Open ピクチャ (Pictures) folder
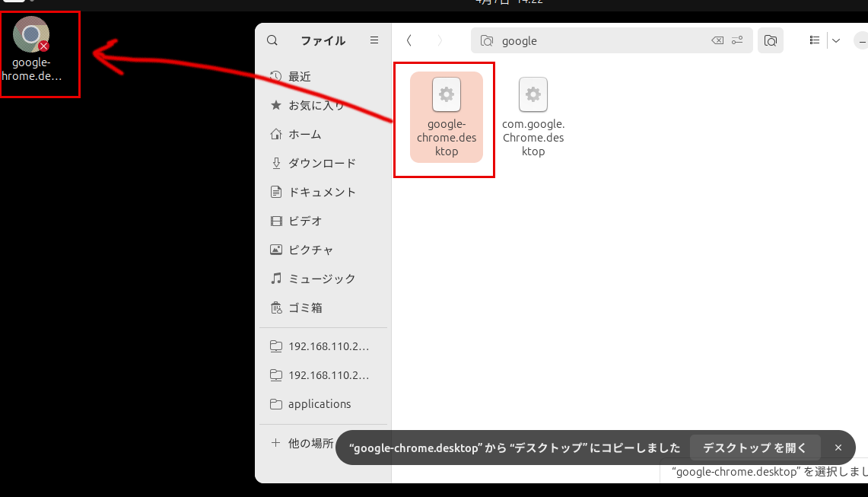 pyautogui.click(x=310, y=250)
